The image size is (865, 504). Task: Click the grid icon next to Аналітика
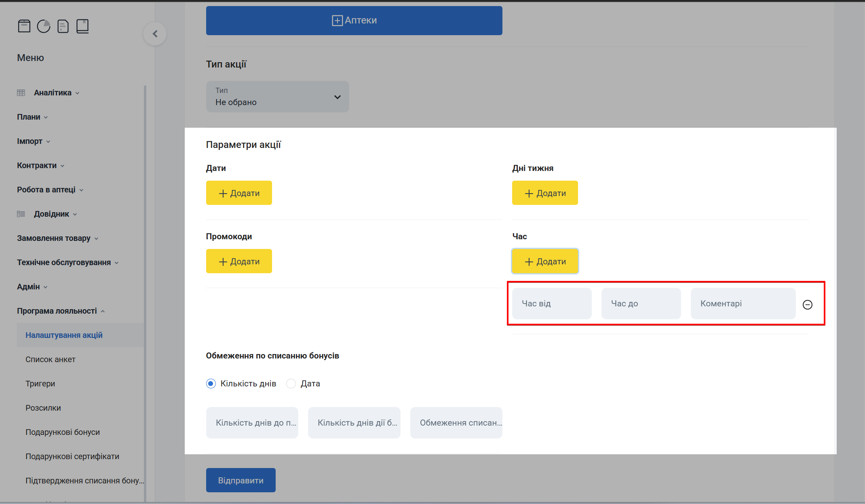[x=21, y=93]
